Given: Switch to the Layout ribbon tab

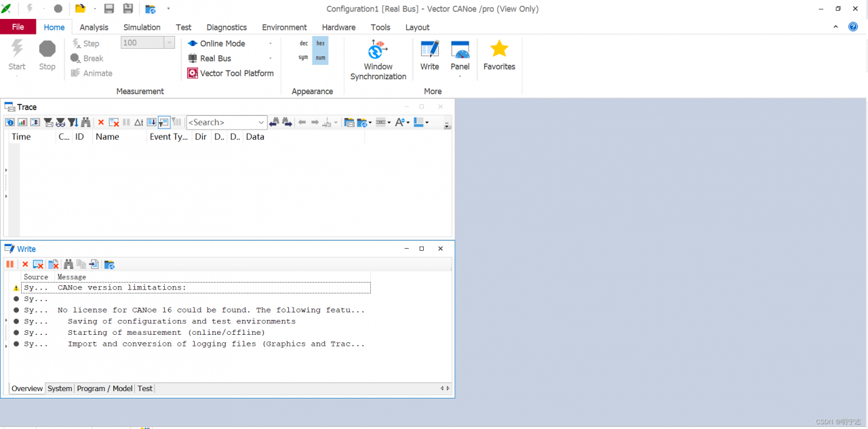Looking at the screenshot, I should click(418, 27).
